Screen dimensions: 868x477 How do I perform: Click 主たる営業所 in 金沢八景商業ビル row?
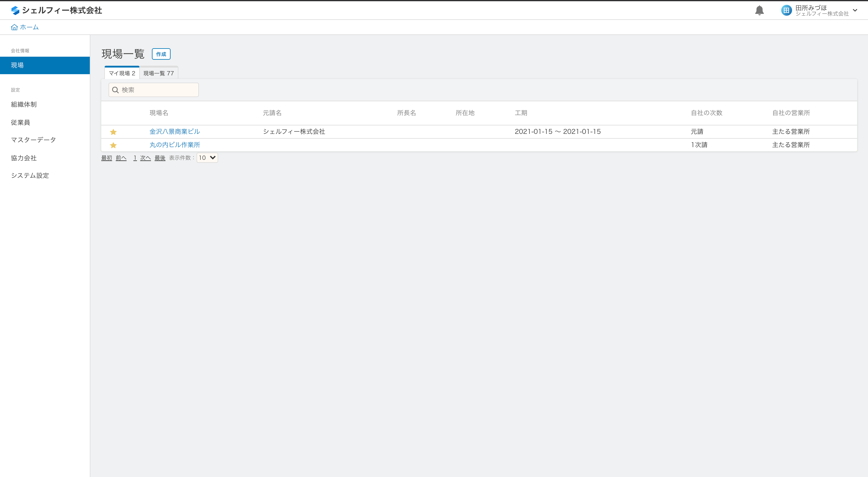pos(791,131)
